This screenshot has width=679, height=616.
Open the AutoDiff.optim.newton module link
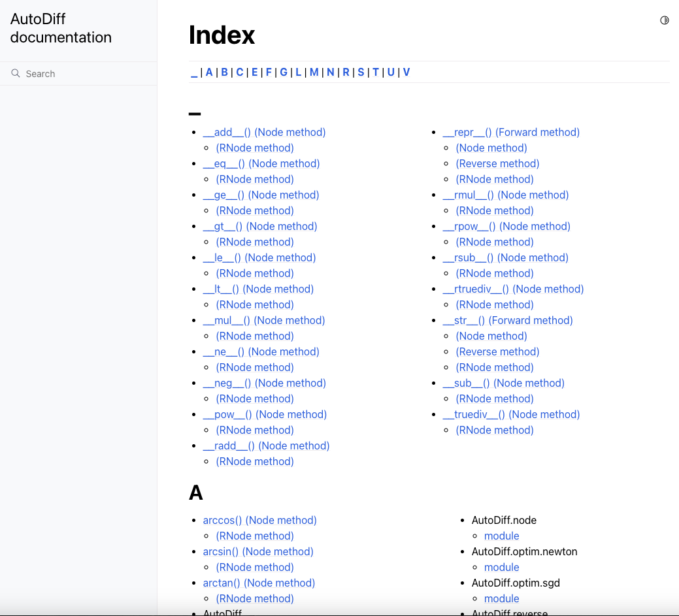pos(501,568)
